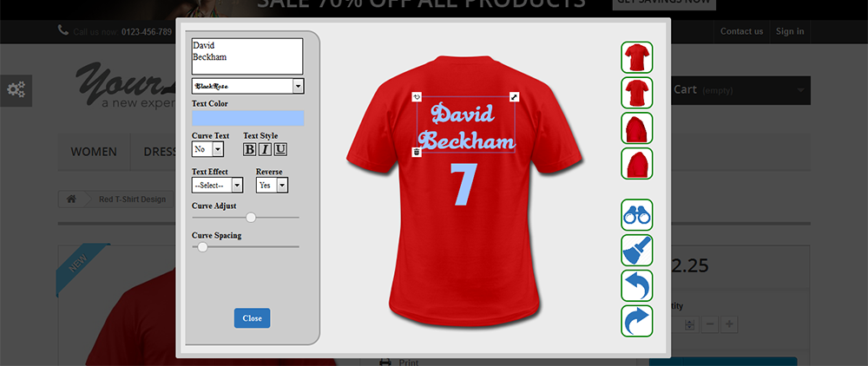Click the Curve Spacing slider handle
The height and width of the screenshot is (366, 868).
(202, 247)
